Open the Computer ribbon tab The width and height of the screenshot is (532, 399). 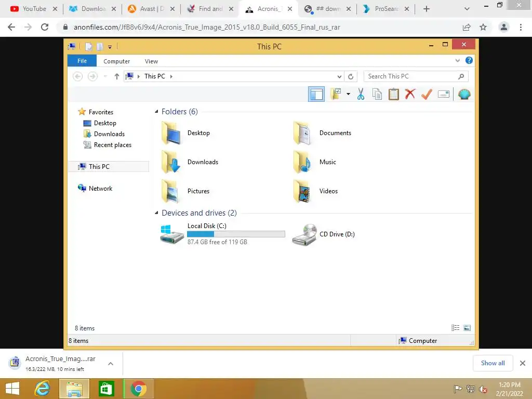[116, 61]
